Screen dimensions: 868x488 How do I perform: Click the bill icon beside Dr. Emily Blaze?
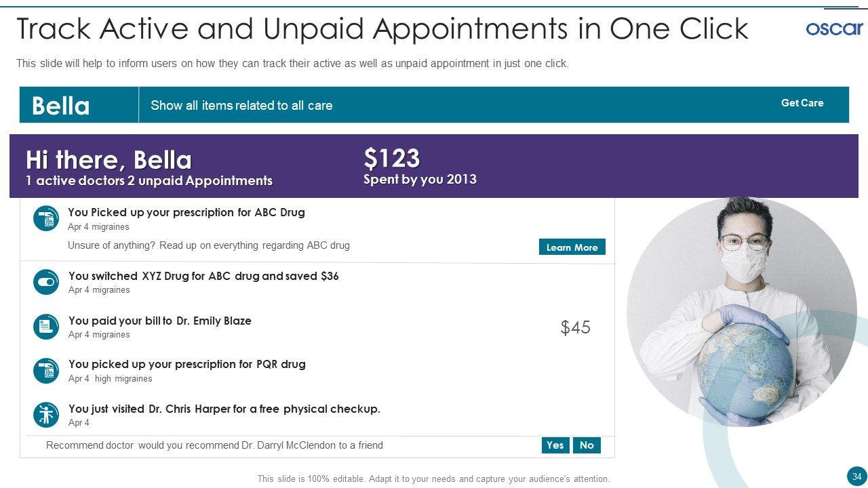click(46, 327)
